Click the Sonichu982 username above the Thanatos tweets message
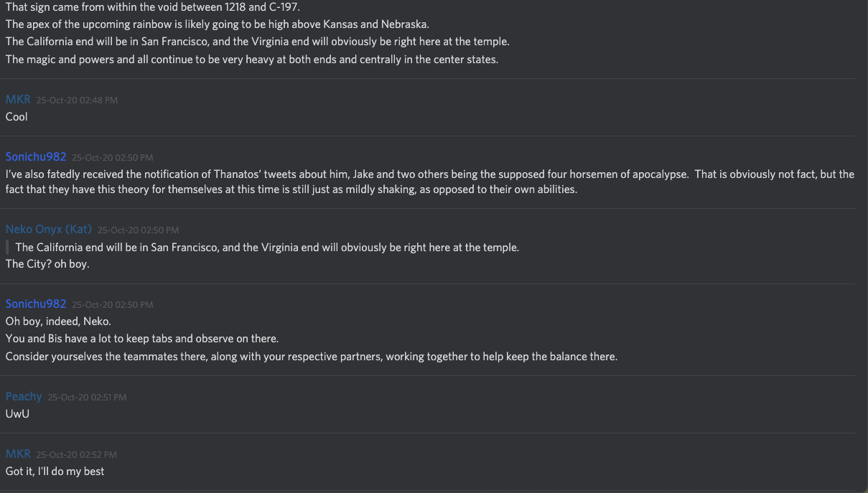 36,156
